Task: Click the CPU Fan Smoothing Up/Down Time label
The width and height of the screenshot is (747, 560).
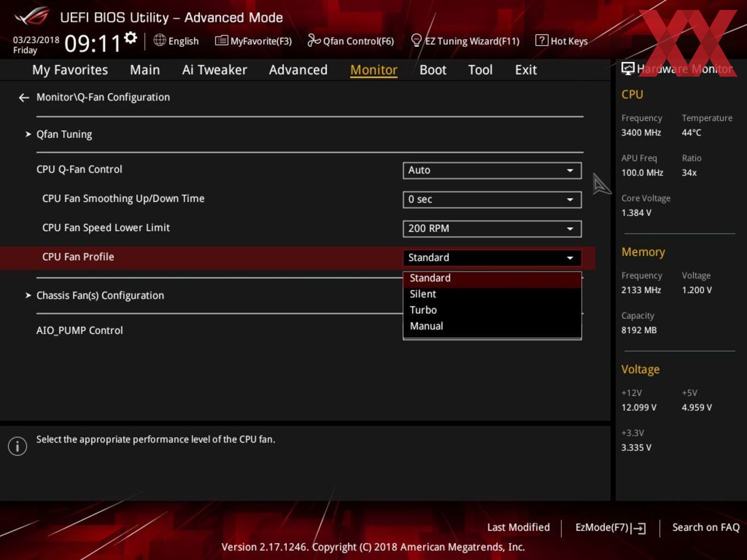Action: pyautogui.click(x=123, y=199)
